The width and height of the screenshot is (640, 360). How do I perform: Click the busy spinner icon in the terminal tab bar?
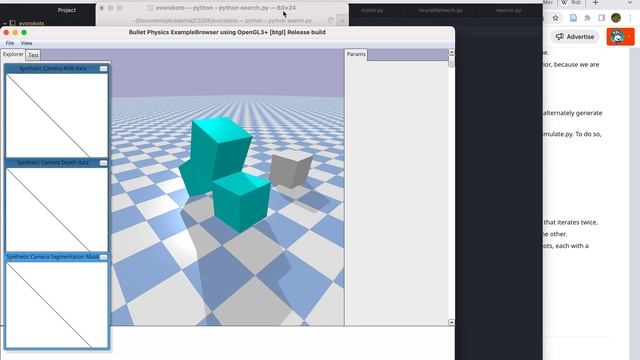coord(331,20)
